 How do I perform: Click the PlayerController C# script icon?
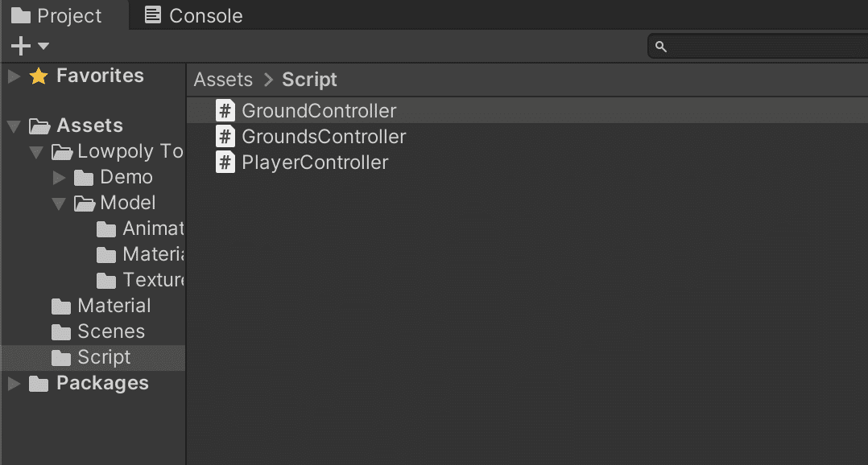point(226,163)
